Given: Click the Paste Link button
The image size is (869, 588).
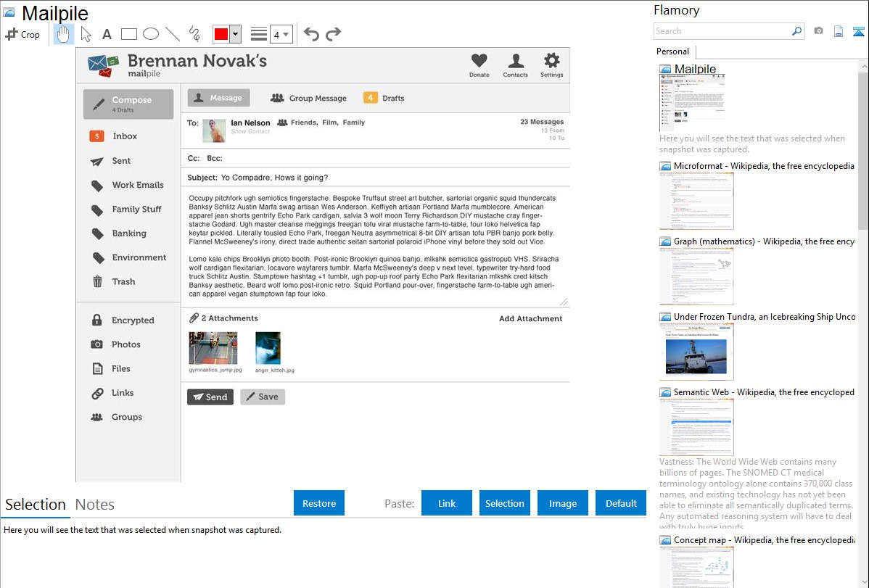Looking at the screenshot, I should (447, 503).
